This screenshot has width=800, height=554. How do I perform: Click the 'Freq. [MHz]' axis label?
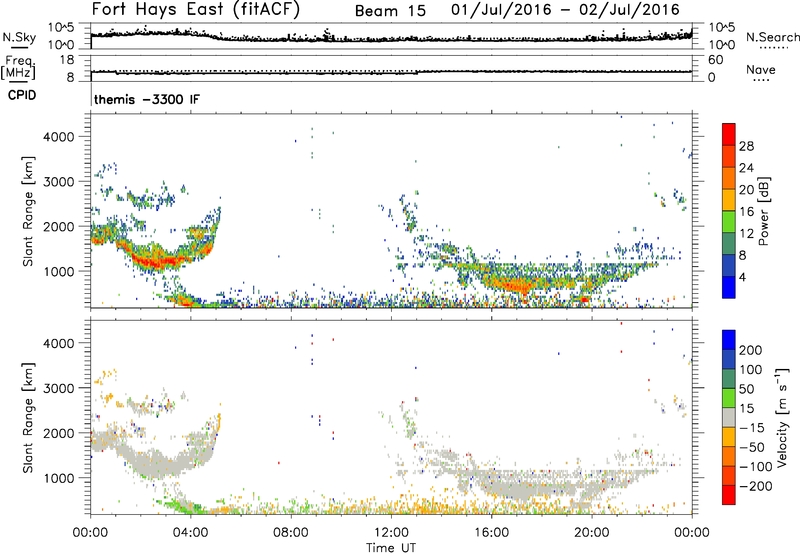click(x=18, y=67)
